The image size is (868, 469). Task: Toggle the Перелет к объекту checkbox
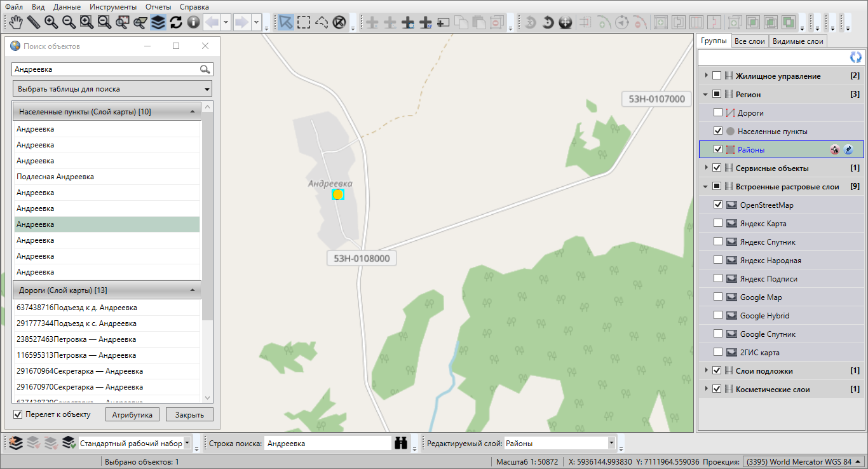(18, 414)
